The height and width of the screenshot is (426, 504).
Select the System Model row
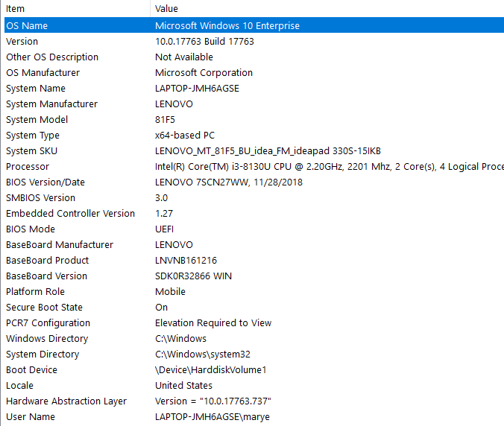[254, 119]
